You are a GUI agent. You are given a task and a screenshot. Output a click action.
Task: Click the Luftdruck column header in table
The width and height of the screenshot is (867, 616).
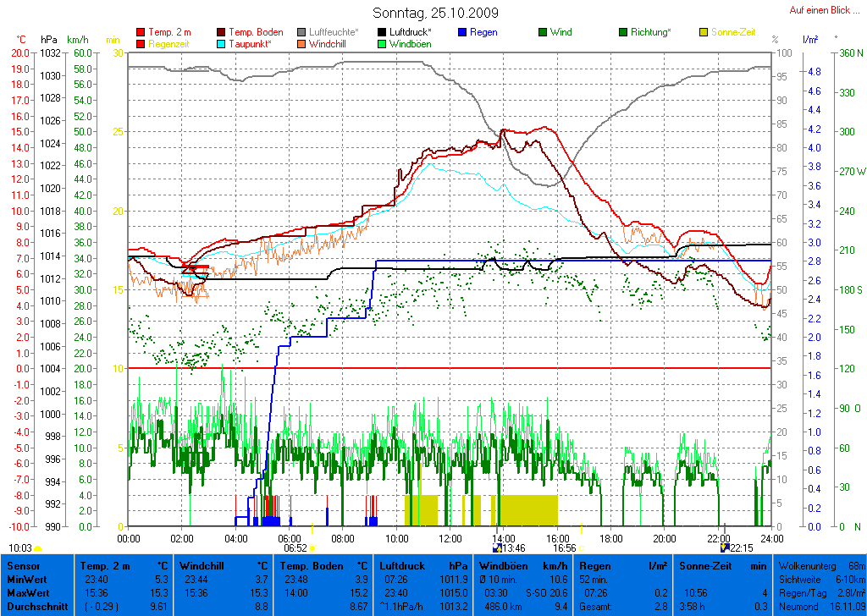coord(400,565)
